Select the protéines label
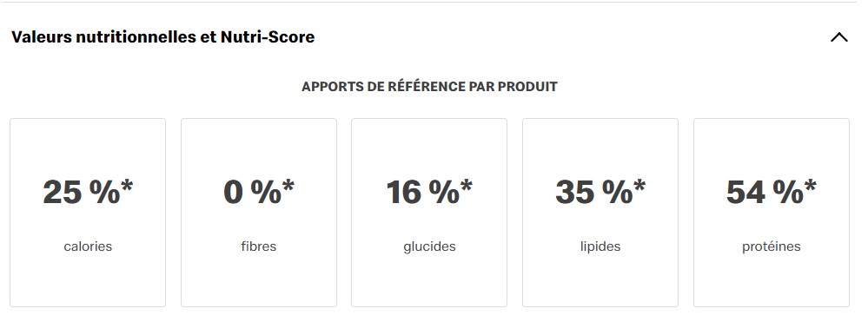This screenshot has height=335, width=868. point(772,246)
